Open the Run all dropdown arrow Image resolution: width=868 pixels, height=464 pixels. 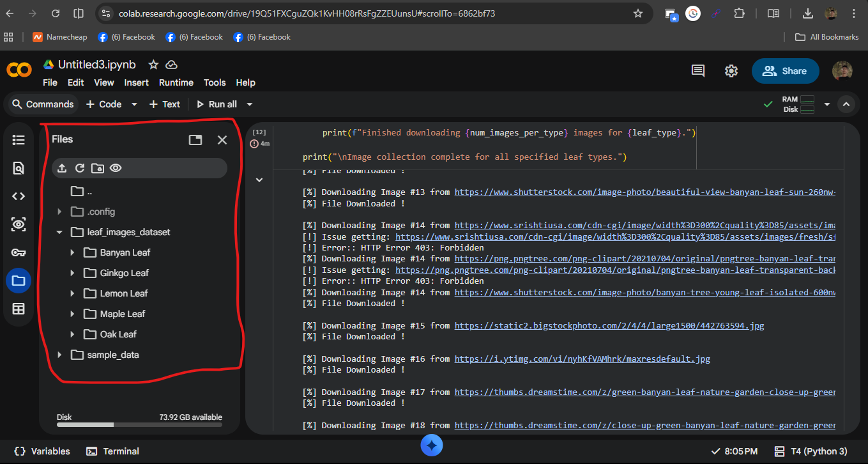click(249, 104)
